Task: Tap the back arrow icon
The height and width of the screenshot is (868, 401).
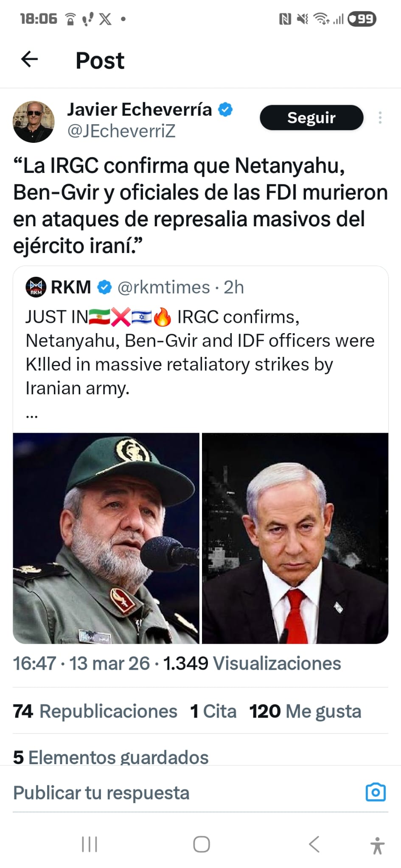Action: (29, 59)
